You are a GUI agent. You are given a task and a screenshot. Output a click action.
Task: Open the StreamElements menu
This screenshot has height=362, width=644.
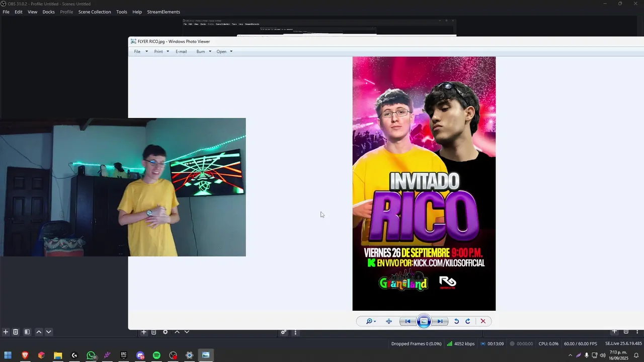pyautogui.click(x=164, y=12)
